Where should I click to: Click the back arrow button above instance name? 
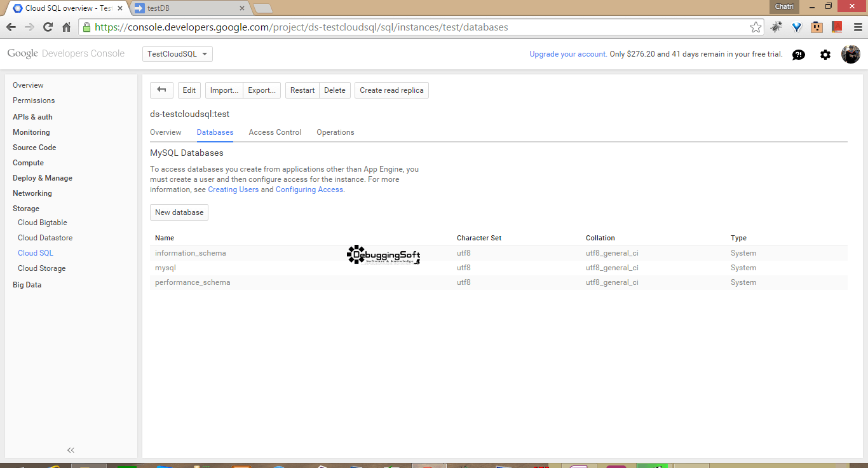(161, 90)
